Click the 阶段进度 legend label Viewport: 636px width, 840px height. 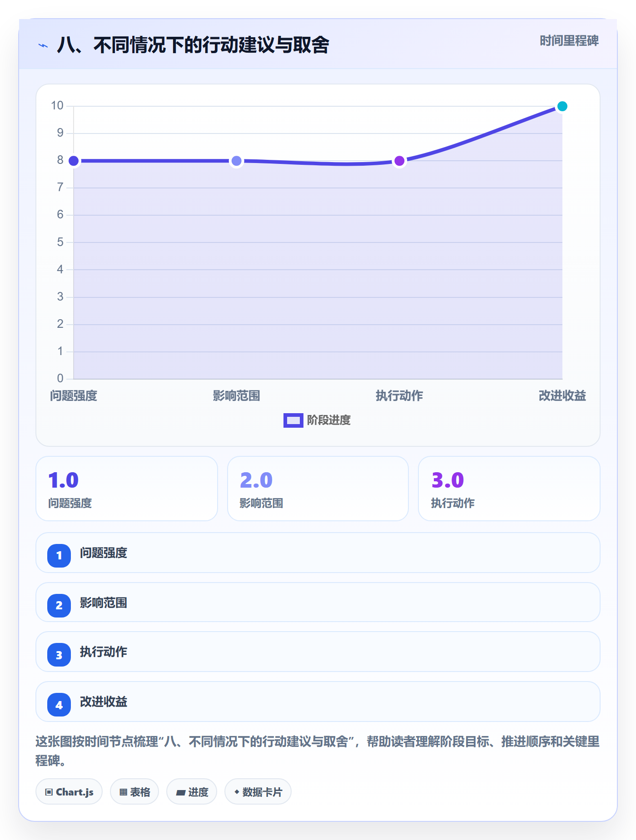pos(328,420)
